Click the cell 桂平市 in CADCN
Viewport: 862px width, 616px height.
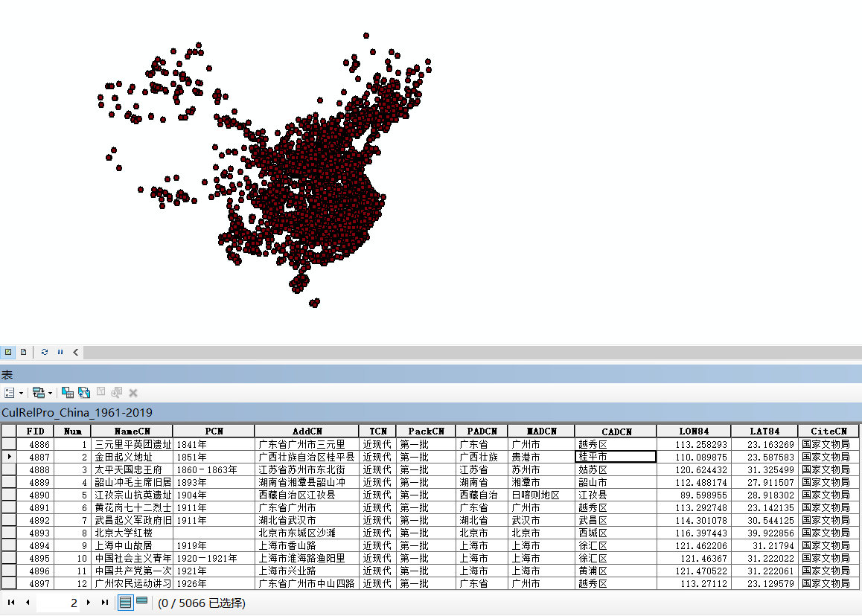pyautogui.click(x=616, y=457)
